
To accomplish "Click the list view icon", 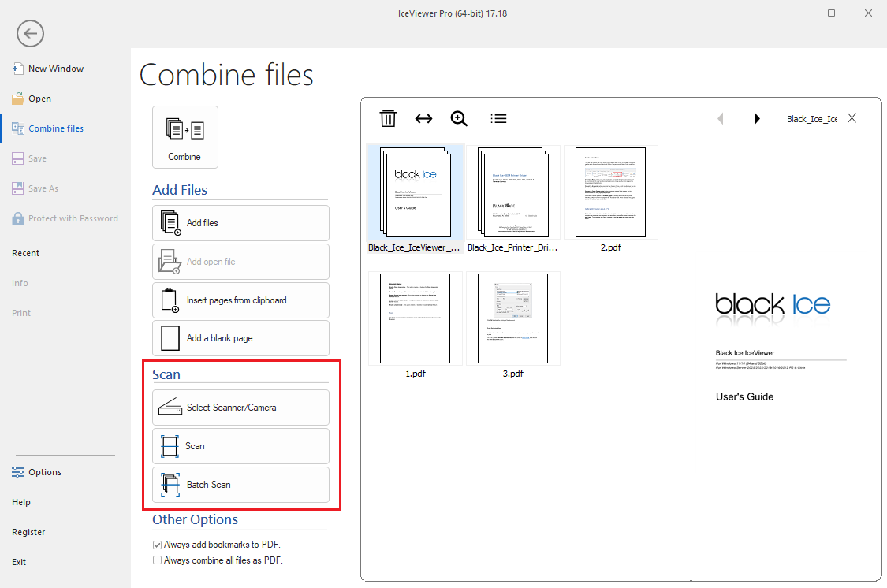I will (x=498, y=118).
